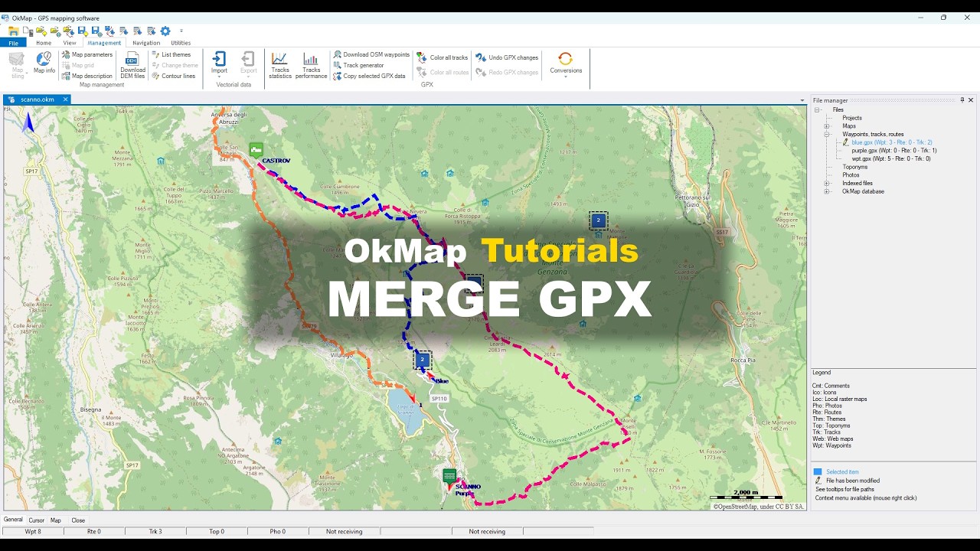The width and height of the screenshot is (980, 551).
Task: Open the Conversions tool
Action: click(x=566, y=64)
